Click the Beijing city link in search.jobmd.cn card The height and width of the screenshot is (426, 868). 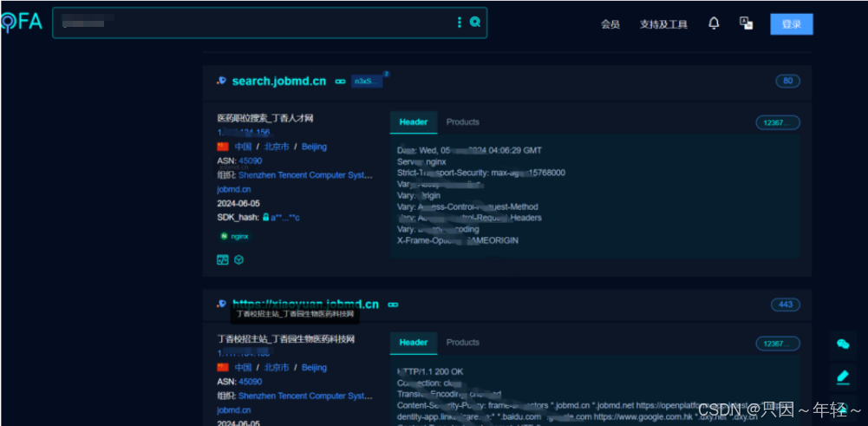[x=314, y=147]
